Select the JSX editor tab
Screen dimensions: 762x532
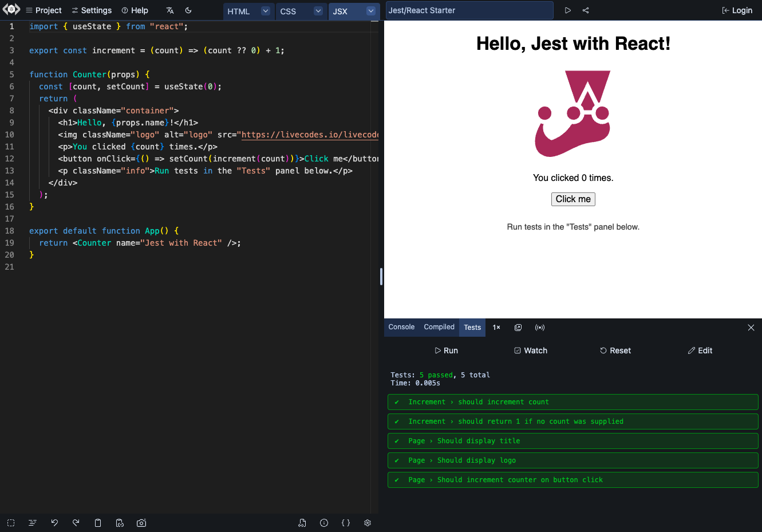[x=341, y=11]
